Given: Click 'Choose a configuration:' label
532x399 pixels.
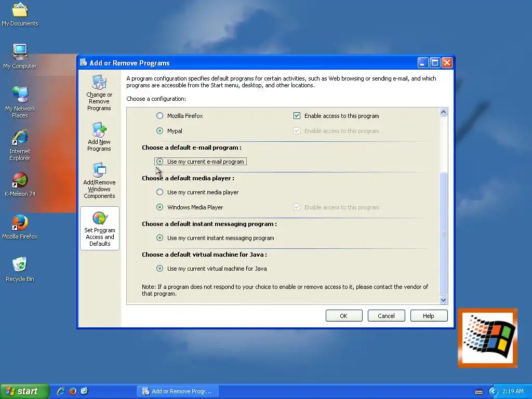Looking at the screenshot, I should 156,99.
